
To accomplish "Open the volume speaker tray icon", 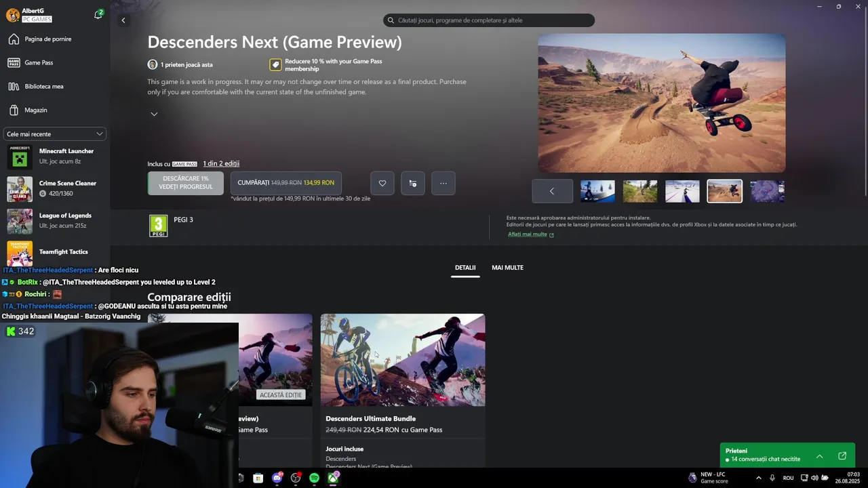I will tap(814, 478).
